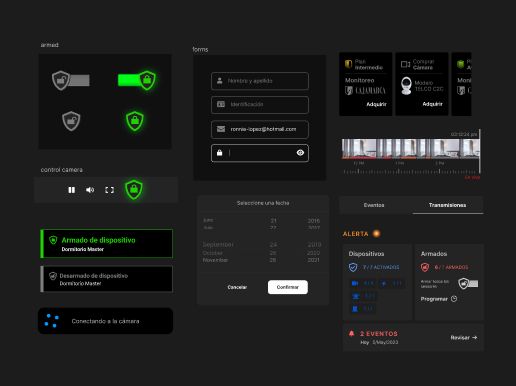Click Adquirir on Plan Intermedio card
The width and height of the screenshot is (516, 386).
[x=376, y=104]
